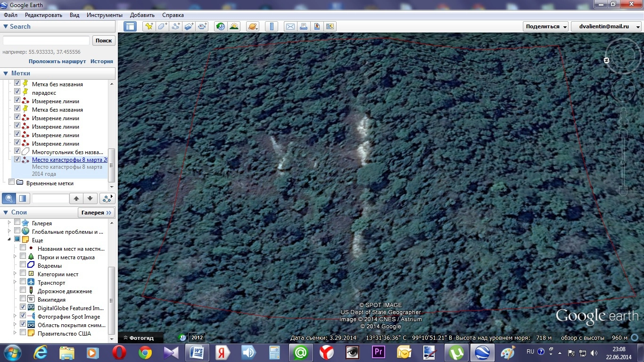Collapse the Метки panel section

[x=6, y=73]
